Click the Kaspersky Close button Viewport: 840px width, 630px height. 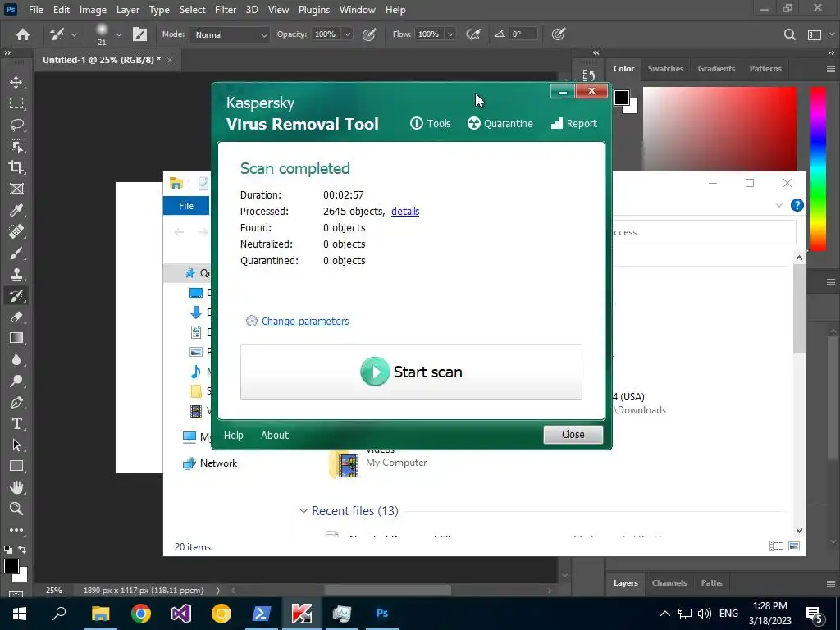pos(573,435)
